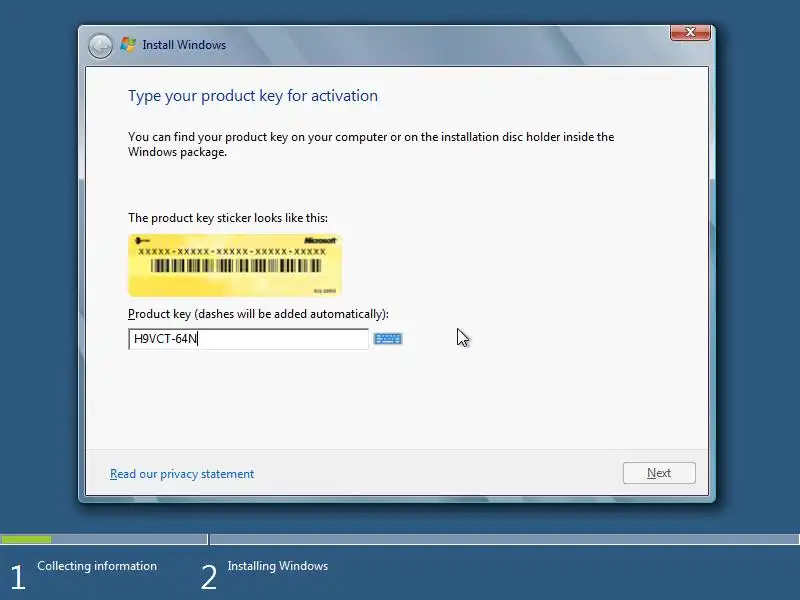Click the Windows flag logo icon
The image size is (800, 600).
128,44
